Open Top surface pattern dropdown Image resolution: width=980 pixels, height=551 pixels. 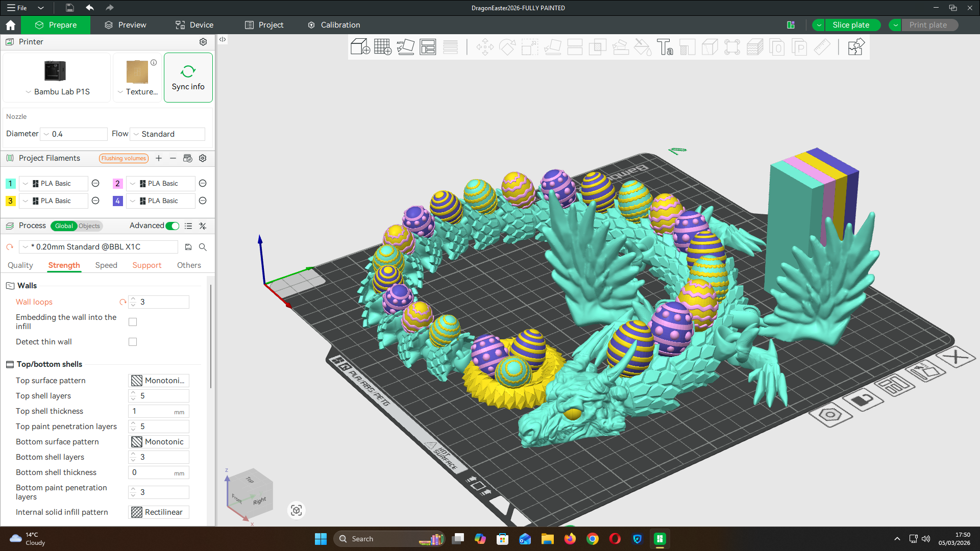pyautogui.click(x=159, y=381)
